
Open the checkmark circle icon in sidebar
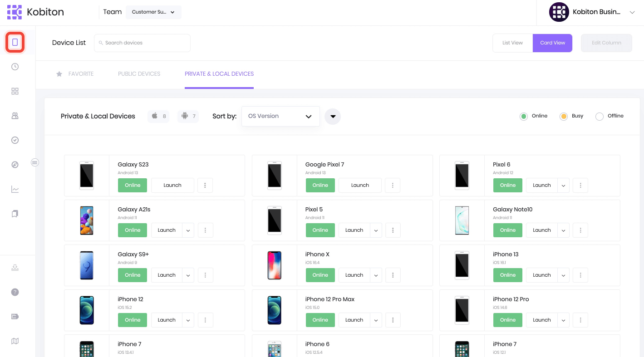coord(15,140)
